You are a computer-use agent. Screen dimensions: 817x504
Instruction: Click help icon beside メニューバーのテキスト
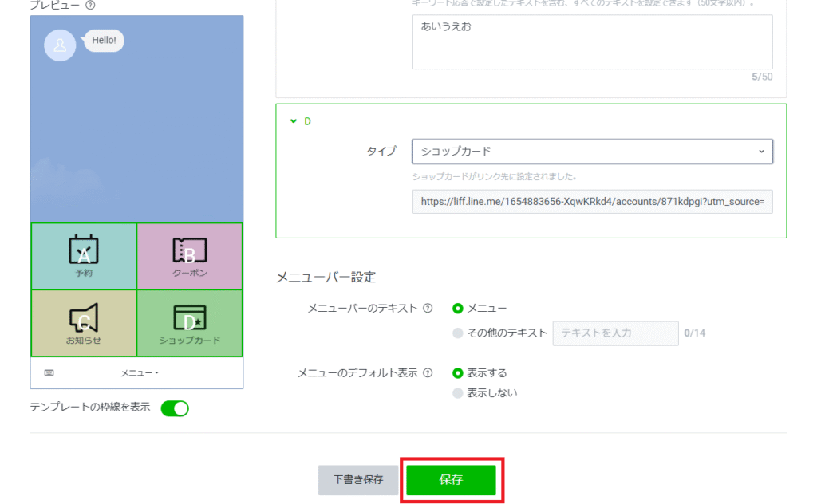(428, 309)
